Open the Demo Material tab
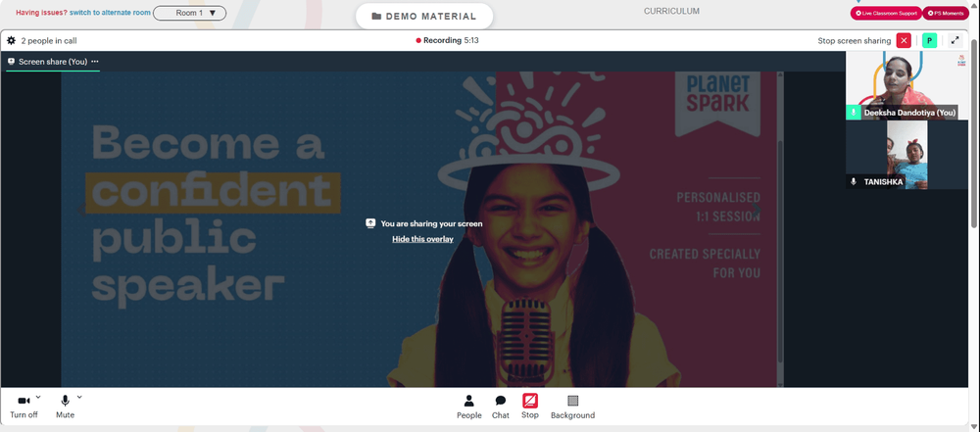The width and height of the screenshot is (980, 432). pos(424,17)
